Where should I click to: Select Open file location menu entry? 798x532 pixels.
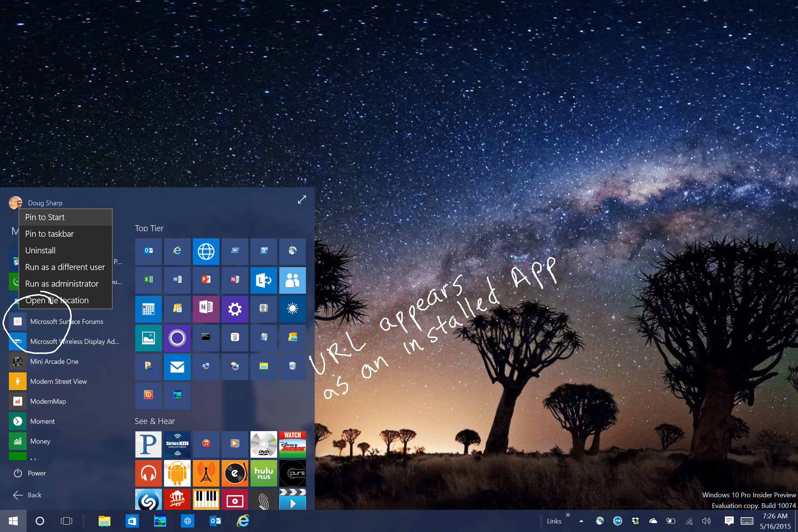[x=66, y=300]
